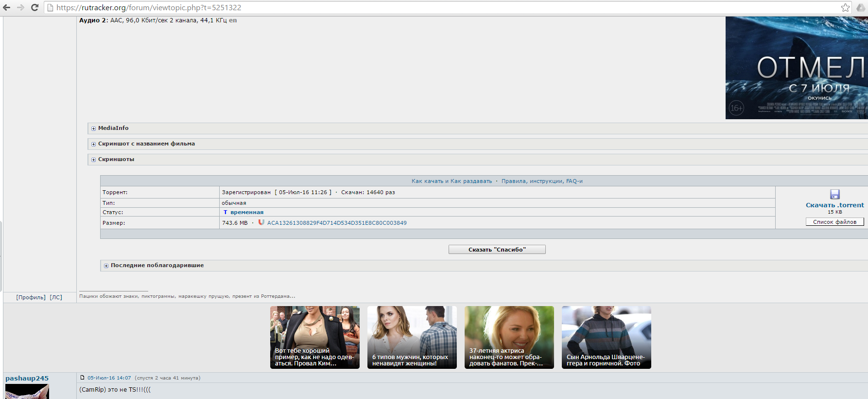The width and height of the screenshot is (868, 399).
Task: Expand 'Последние поблагодарившие' list
Action: point(154,265)
